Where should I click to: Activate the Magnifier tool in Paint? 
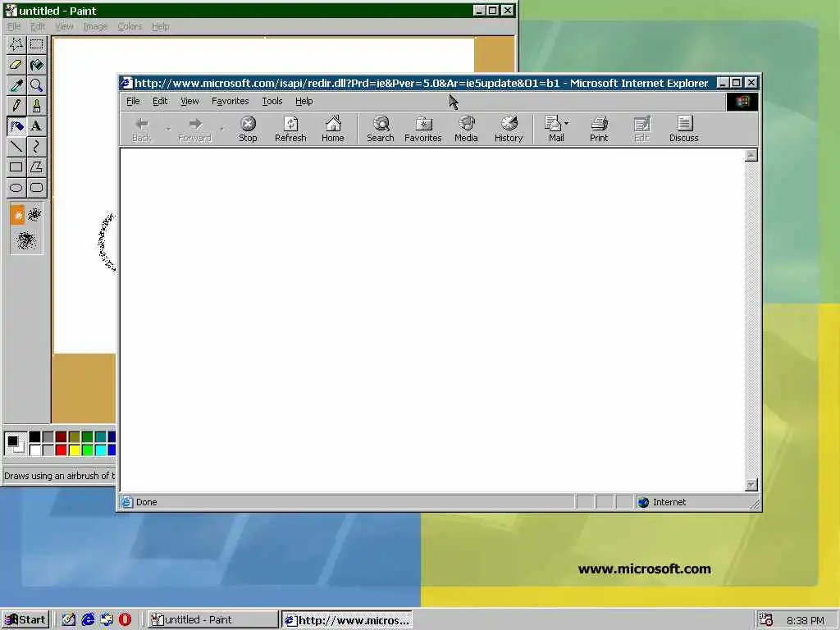click(36, 85)
